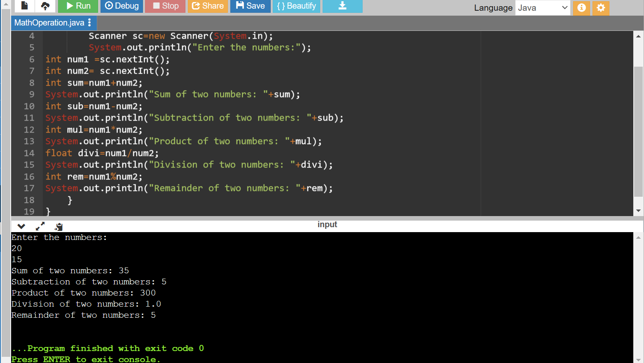Click the editor scroll-down arrow
The width and height of the screenshot is (644, 363).
[x=638, y=211]
